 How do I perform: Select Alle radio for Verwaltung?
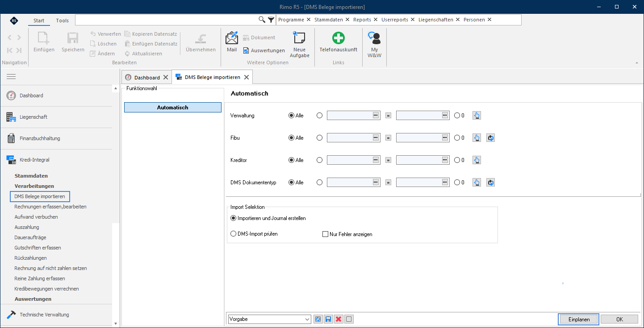click(x=292, y=116)
